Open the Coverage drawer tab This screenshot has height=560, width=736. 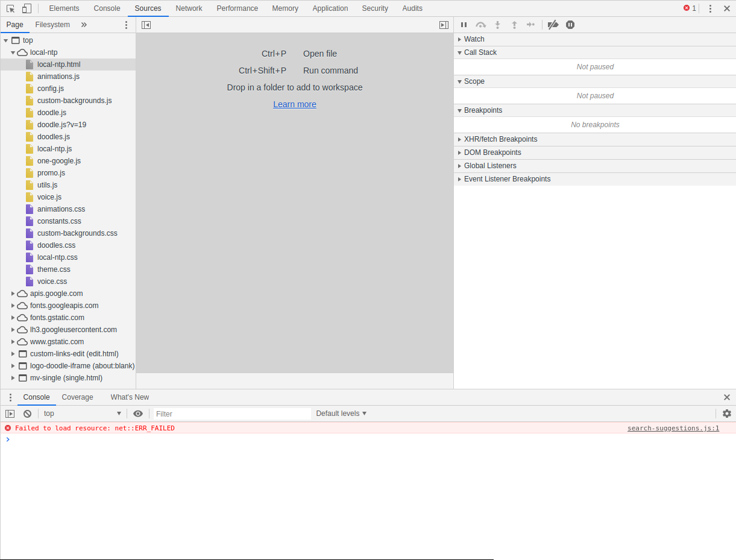click(77, 397)
